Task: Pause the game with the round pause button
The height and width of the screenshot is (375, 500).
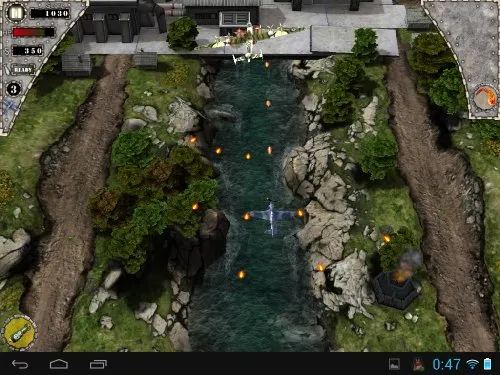Action: (15, 13)
